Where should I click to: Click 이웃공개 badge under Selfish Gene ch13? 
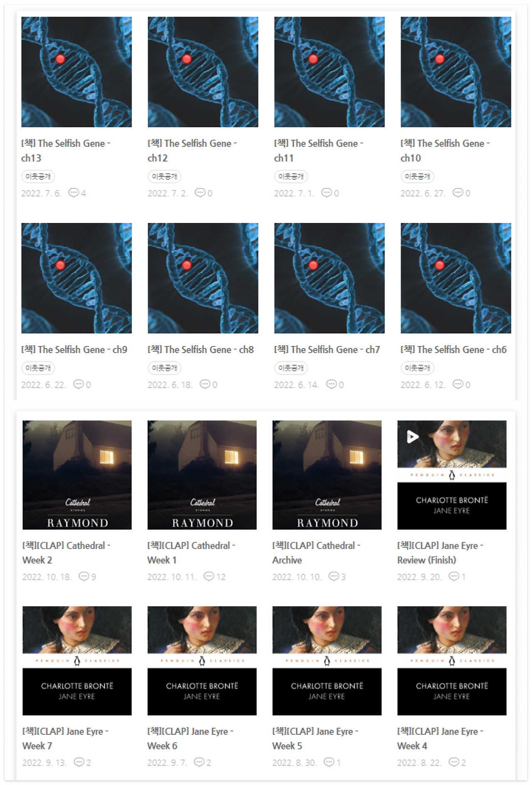38,176
